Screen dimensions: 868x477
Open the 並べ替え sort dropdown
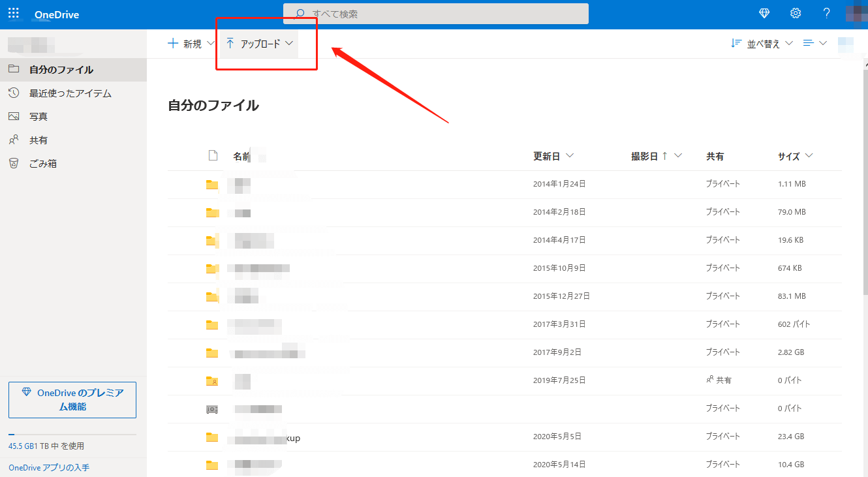coord(762,44)
